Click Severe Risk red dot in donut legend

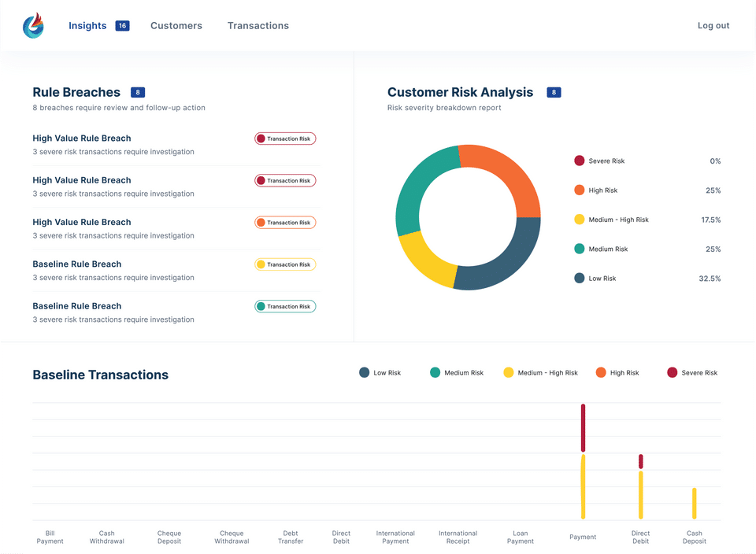[580, 161]
